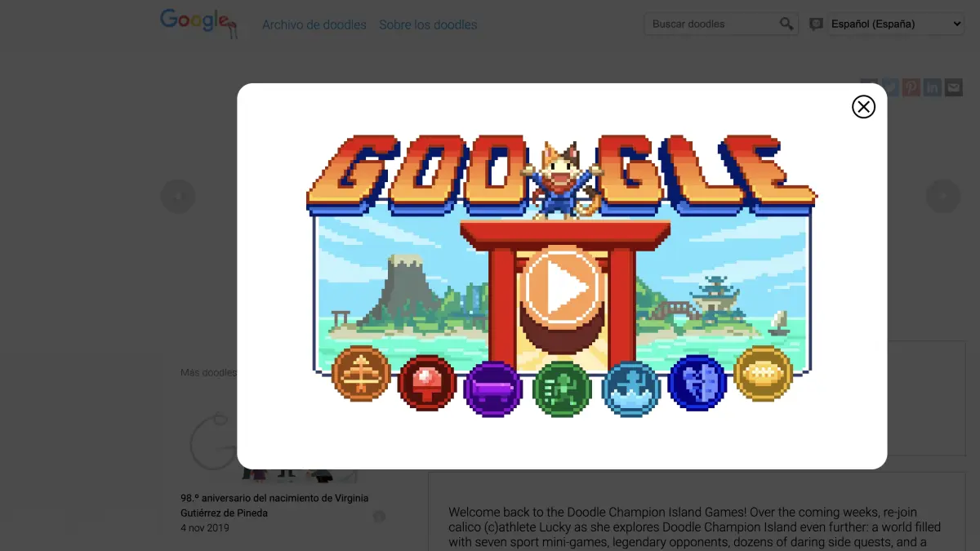The height and width of the screenshot is (551, 980).
Task: Focus the Buscar doodles search field
Action: pyautogui.click(x=712, y=24)
